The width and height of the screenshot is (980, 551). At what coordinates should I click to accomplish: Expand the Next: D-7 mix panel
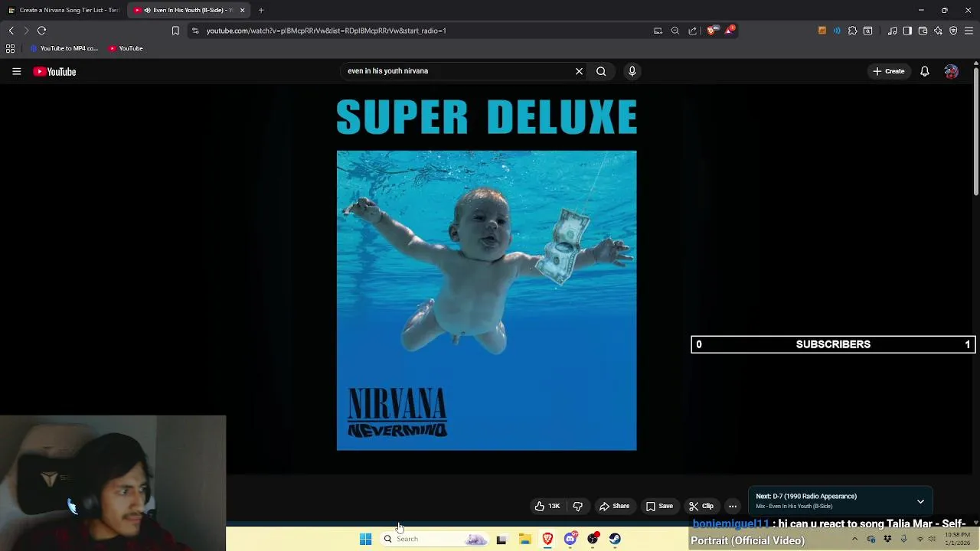920,501
